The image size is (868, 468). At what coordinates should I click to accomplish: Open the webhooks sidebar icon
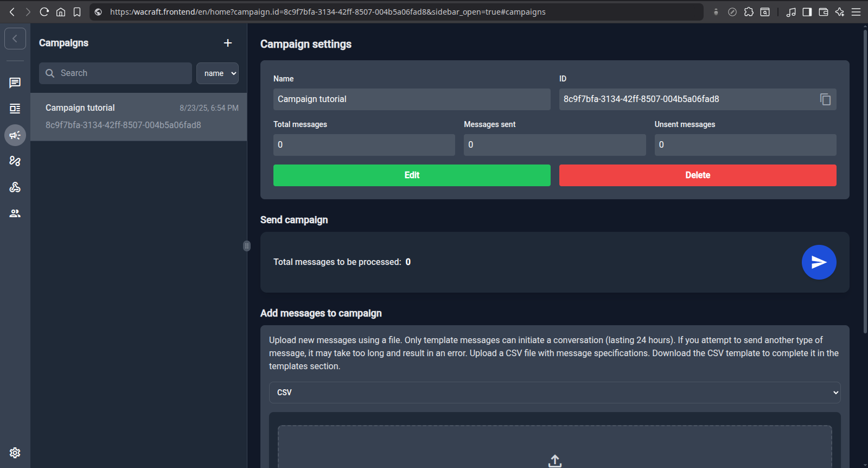[x=15, y=187]
